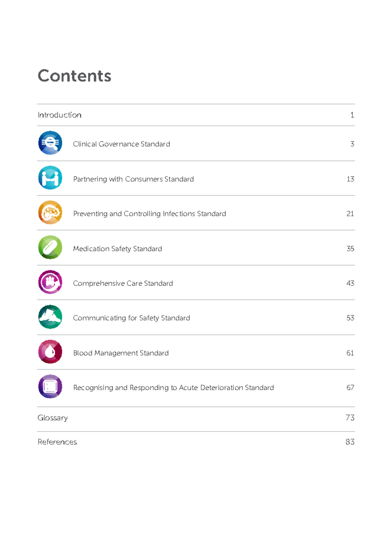
Task: Click page number 83 for References
Action: [x=350, y=442]
